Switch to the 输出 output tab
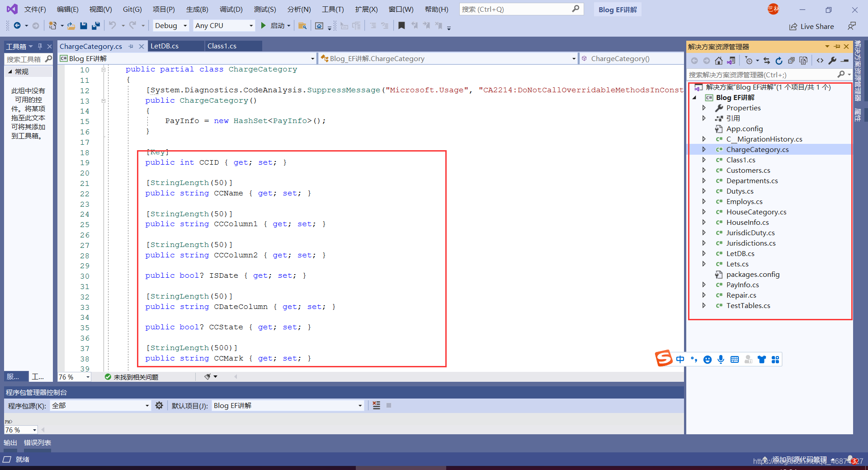 pyautogui.click(x=10, y=443)
